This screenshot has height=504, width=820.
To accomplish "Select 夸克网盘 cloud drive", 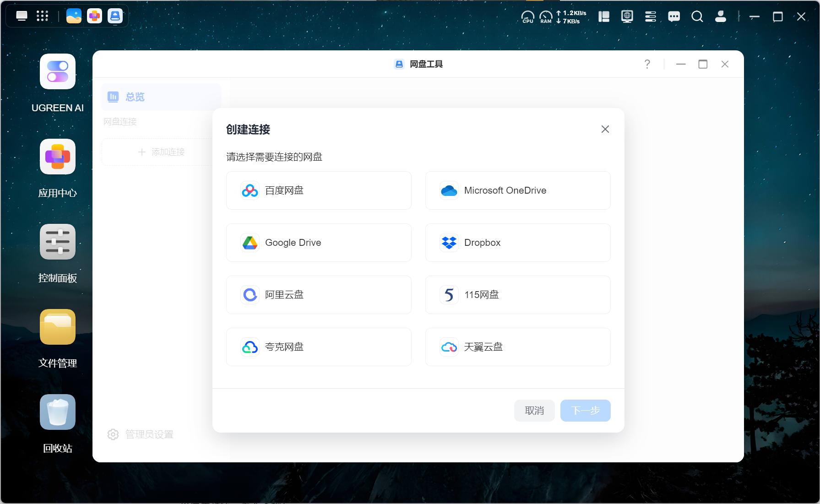I will pos(319,347).
